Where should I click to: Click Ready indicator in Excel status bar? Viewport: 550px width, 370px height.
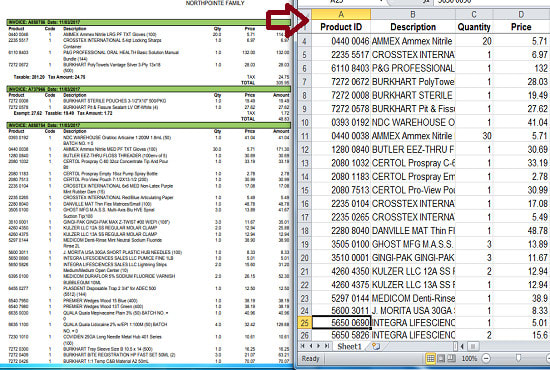pyautogui.click(x=310, y=358)
